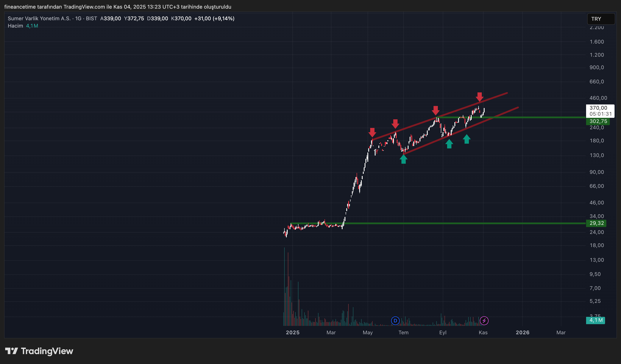Select the leftmost green up arrow

pyautogui.click(x=403, y=159)
